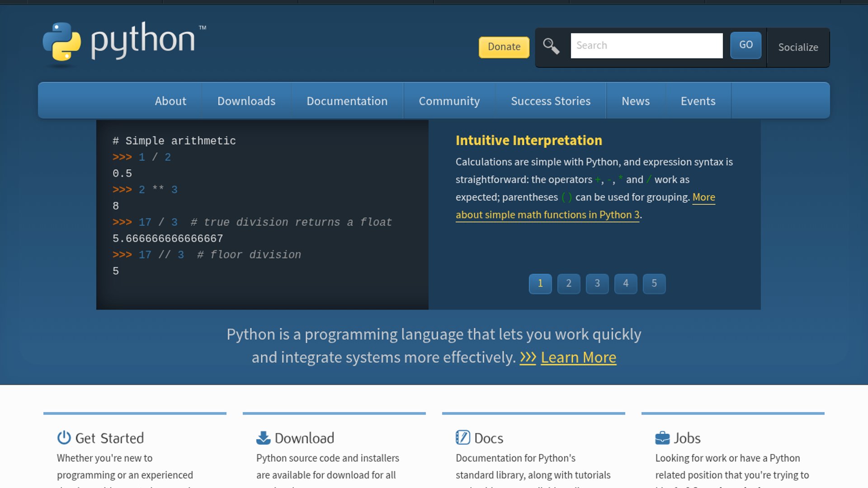Open the Documentation menu
Image resolution: width=868 pixels, height=488 pixels.
347,101
